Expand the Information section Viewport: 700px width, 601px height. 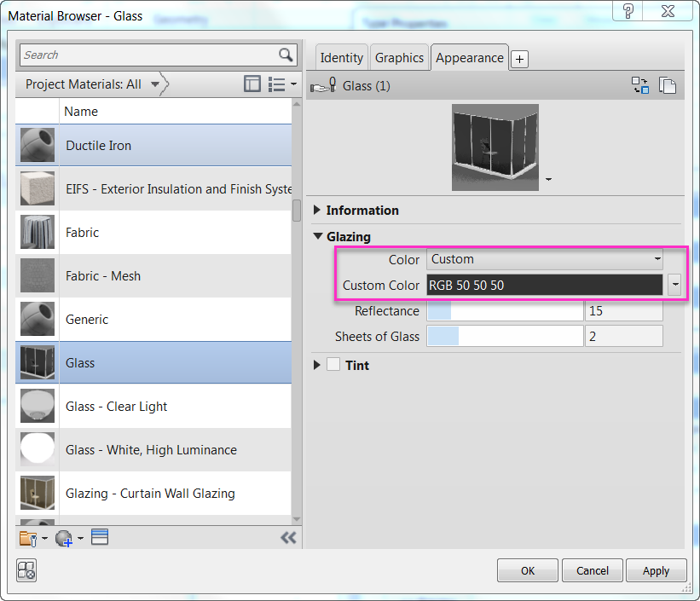(317, 211)
